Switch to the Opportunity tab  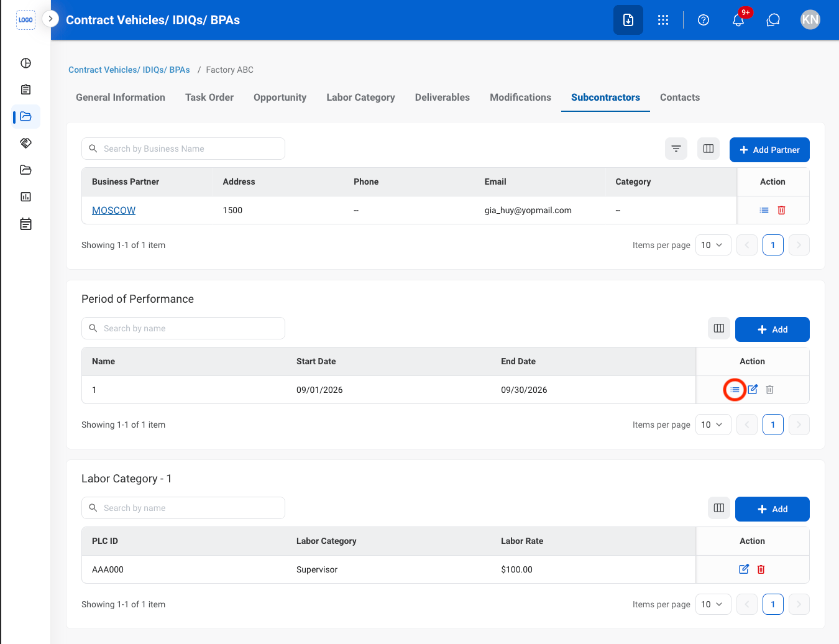pyautogui.click(x=280, y=98)
